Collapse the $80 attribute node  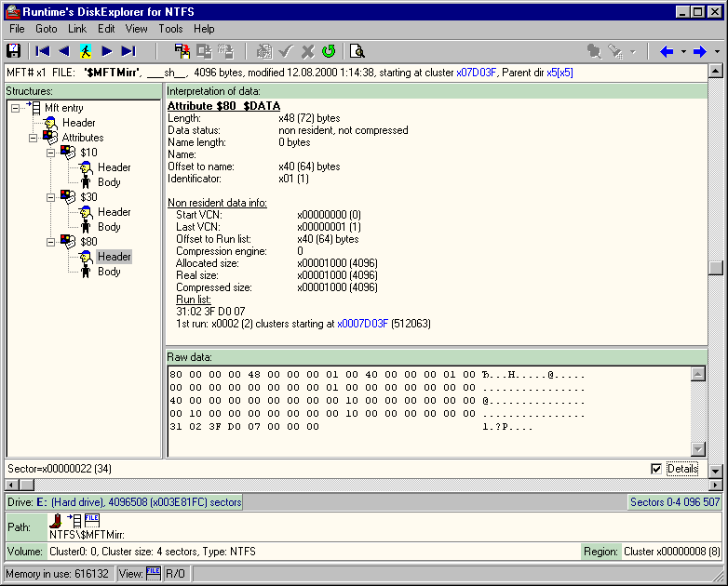point(50,242)
